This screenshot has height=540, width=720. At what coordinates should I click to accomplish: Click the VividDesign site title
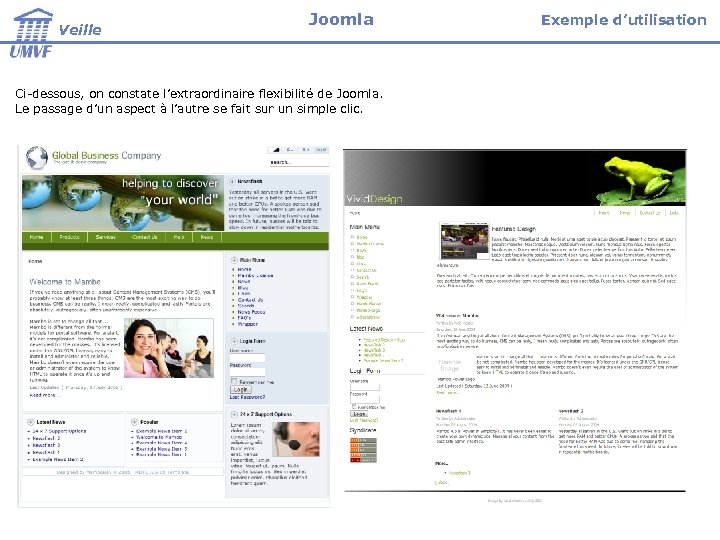click(x=374, y=198)
